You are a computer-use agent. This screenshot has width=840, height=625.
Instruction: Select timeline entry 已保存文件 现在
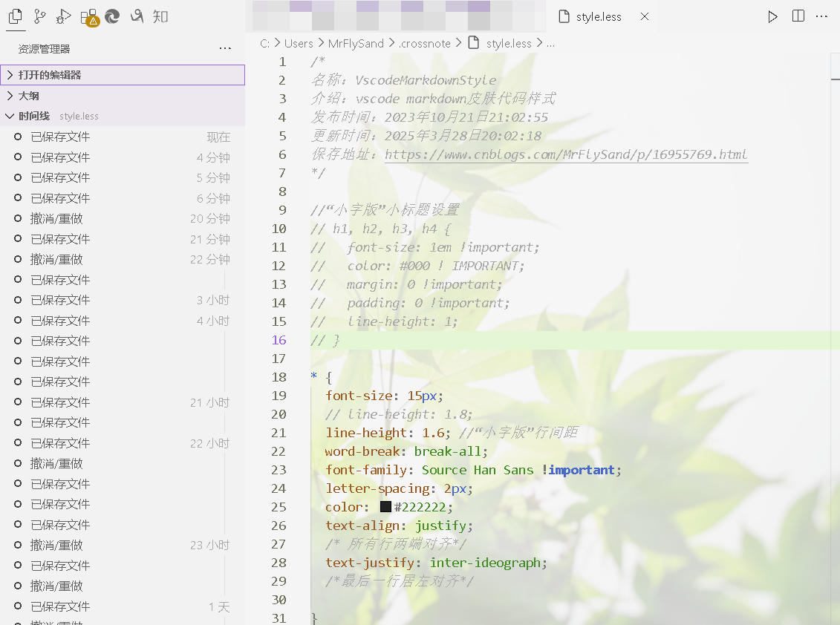[123, 137]
